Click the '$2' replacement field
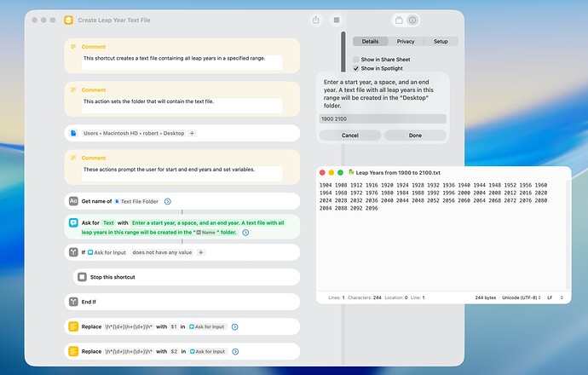Viewport: 588px width, 375px height. coord(174,351)
